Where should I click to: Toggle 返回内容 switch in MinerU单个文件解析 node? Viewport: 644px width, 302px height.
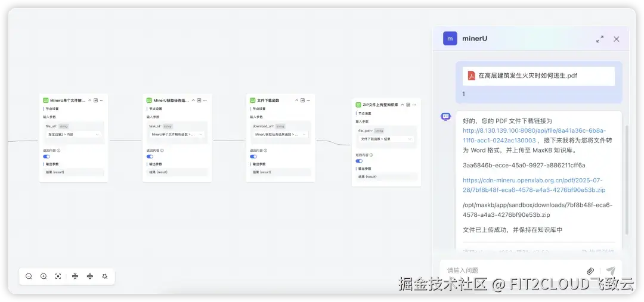(47, 156)
